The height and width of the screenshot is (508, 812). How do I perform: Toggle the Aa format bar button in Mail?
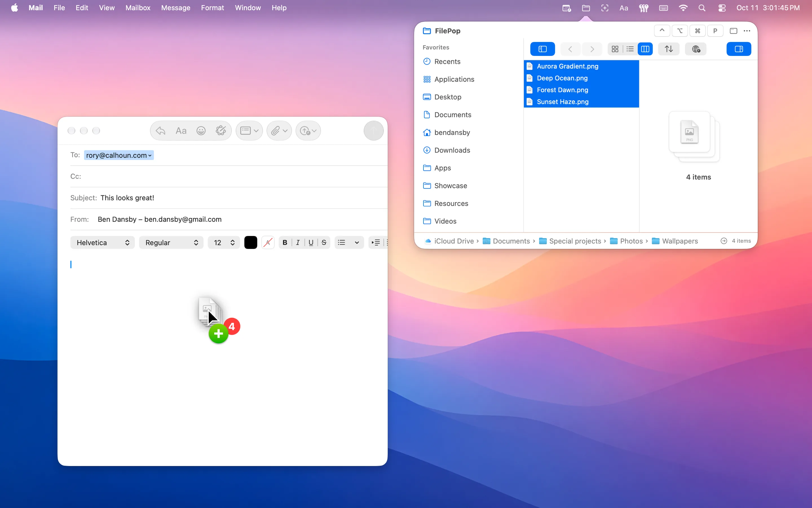(x=181, y=131)
